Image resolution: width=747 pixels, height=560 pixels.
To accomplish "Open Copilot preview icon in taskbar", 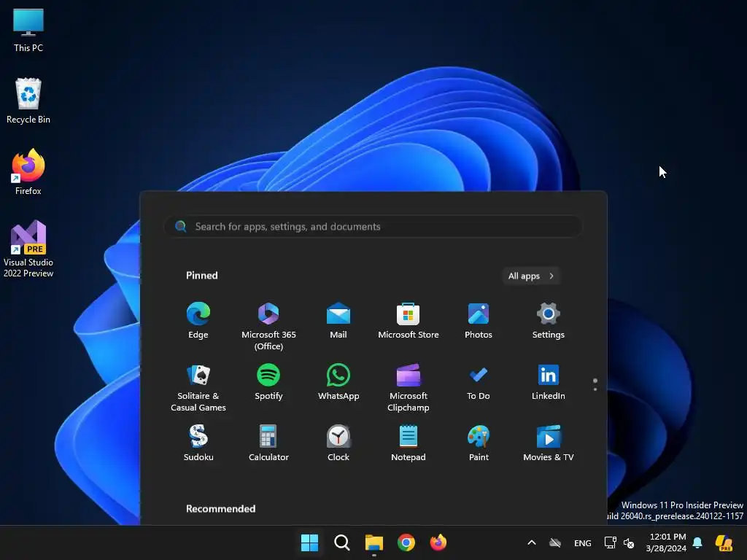I will [724, 542].
